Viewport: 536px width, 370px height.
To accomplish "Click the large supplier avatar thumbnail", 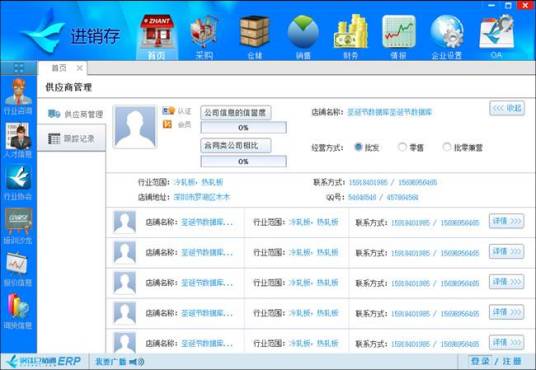I will 135,127.
